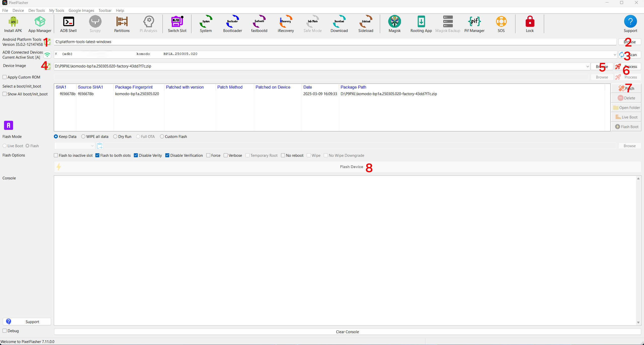This screenshot has width=644, height=345.
Task: Expand the ADB connected devices dropdown
Action: tap(615, 55)
